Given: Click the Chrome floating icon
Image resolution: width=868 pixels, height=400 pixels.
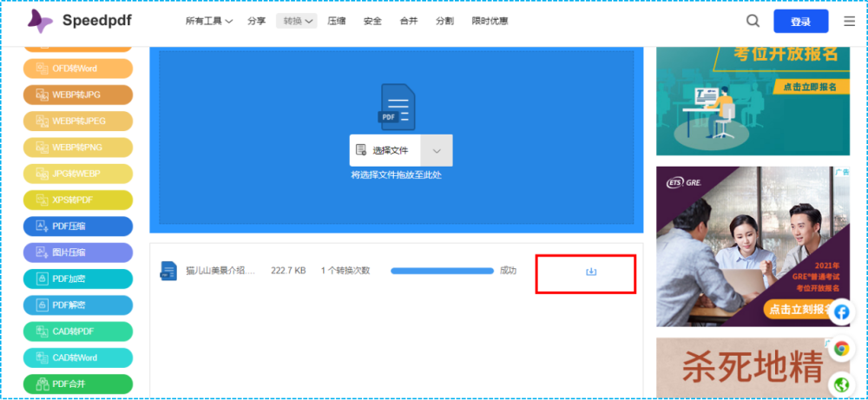Looking at the screenshot, I should 841,349.
